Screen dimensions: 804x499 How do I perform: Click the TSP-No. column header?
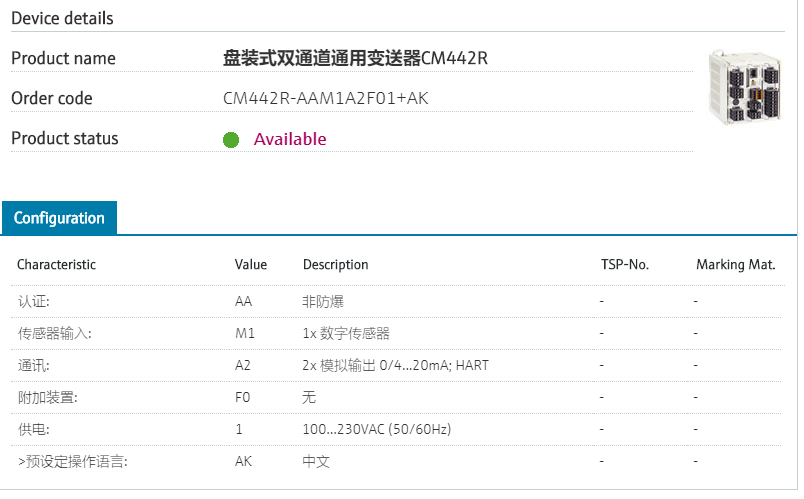625,265
